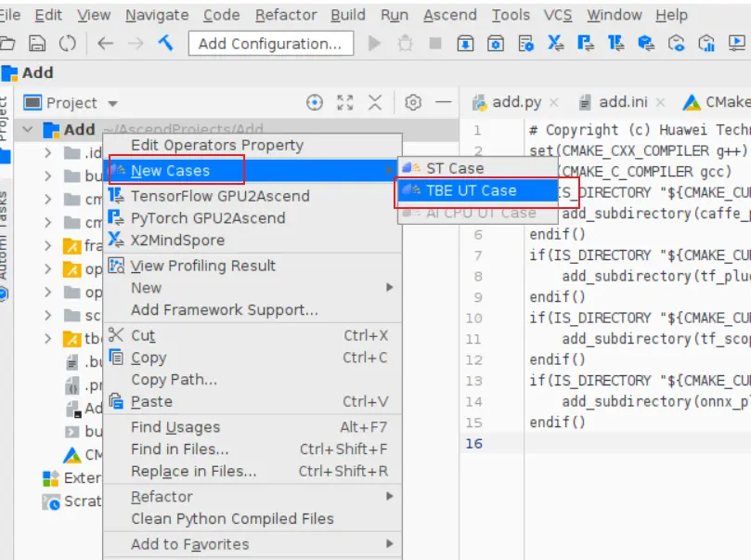Choose Replace in Files...

(252, 471)
